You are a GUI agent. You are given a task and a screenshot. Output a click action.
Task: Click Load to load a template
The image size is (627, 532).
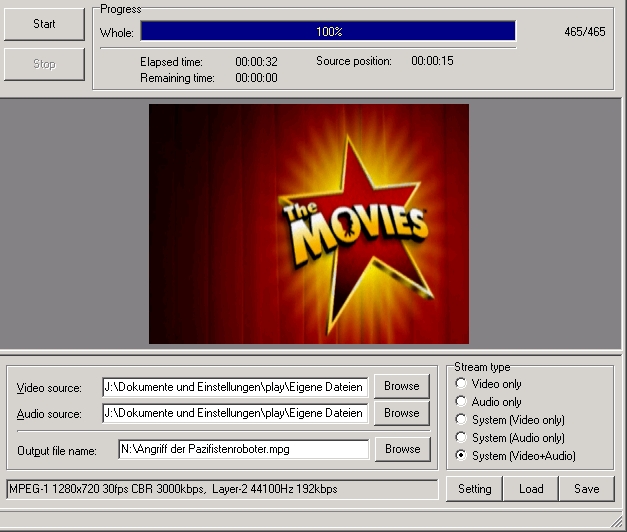[x=531, y=489]
